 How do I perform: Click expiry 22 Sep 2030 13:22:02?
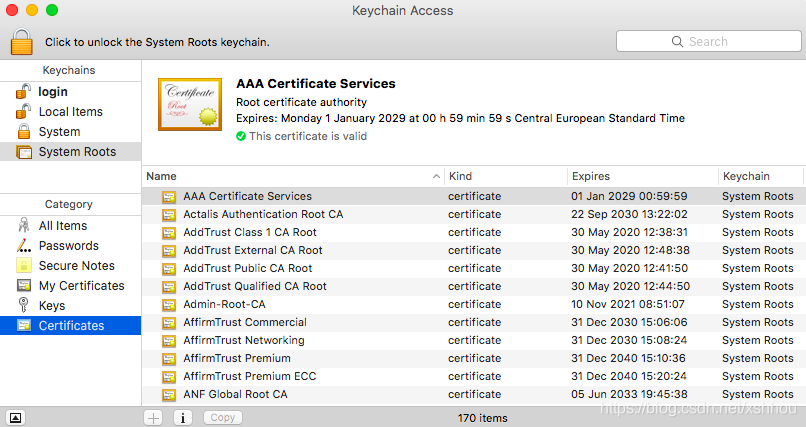point(629,214)
